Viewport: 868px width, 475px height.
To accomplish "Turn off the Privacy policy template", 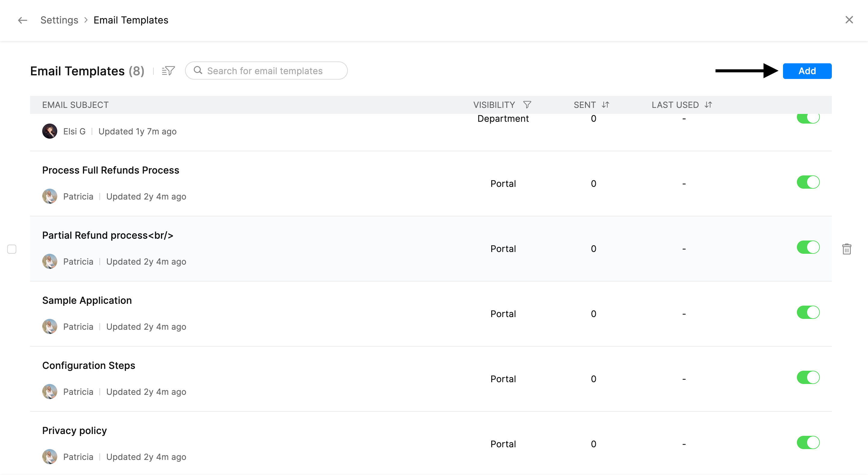I will click(808, 442).
